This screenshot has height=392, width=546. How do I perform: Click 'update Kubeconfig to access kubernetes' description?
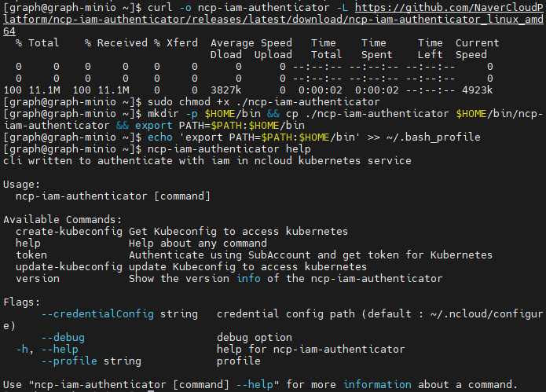[x=247, y=267]
